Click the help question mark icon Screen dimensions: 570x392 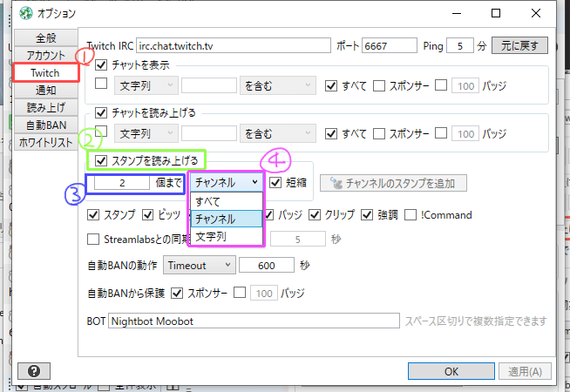coord(34,371)
